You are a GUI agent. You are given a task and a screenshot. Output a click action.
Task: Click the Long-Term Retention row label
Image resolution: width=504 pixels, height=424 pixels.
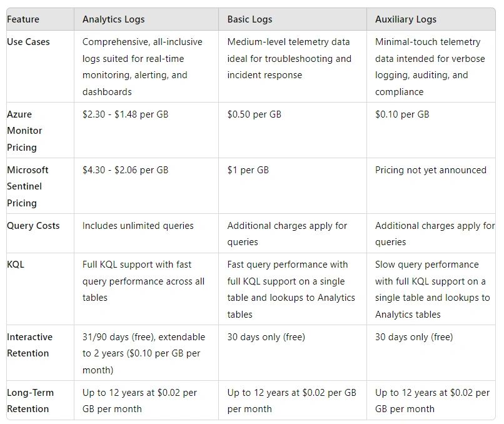pos(31,401)
